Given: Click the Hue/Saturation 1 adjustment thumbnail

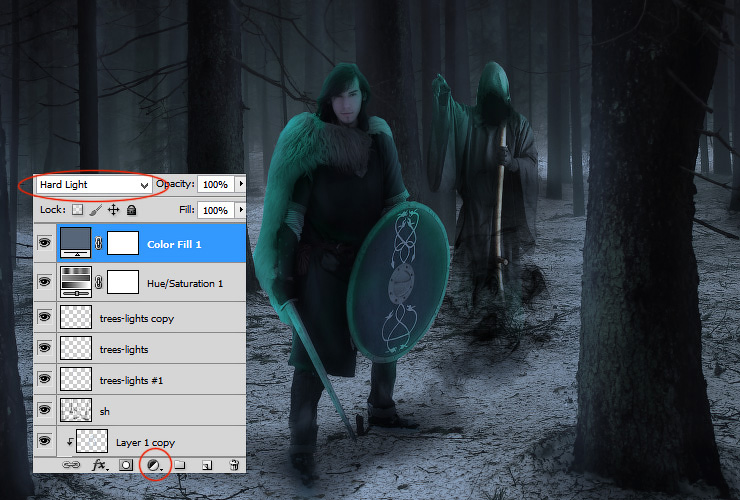Looking at the screenshot, I should point(76,282).
